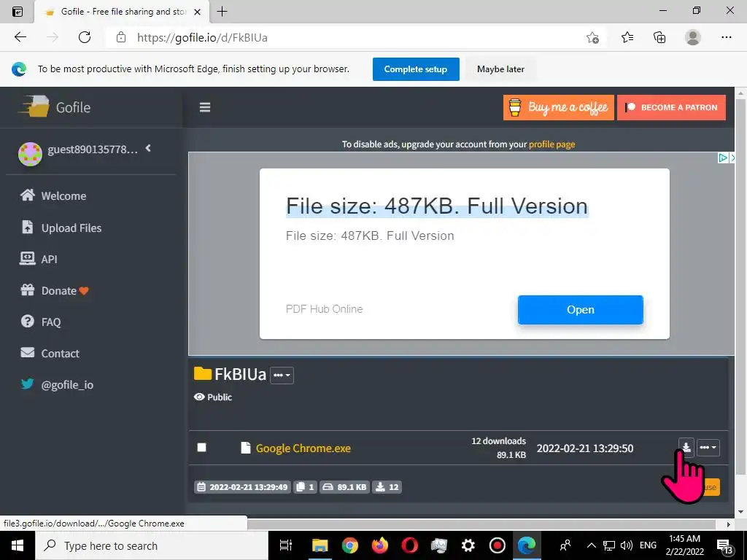Tick the Google Chrome.exe checkbox
Image resolution: width=747 pixels, height=560 pixels.
pos(201,448)
